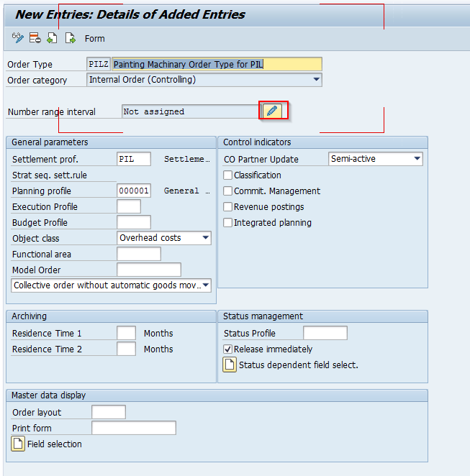Edit number range interval pencil button
The image size is (470, 476).
pos(272,111)
